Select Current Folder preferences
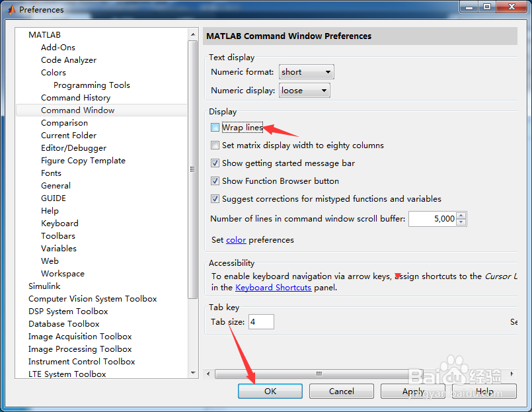532x412 pixels. [x=69, y=136]
